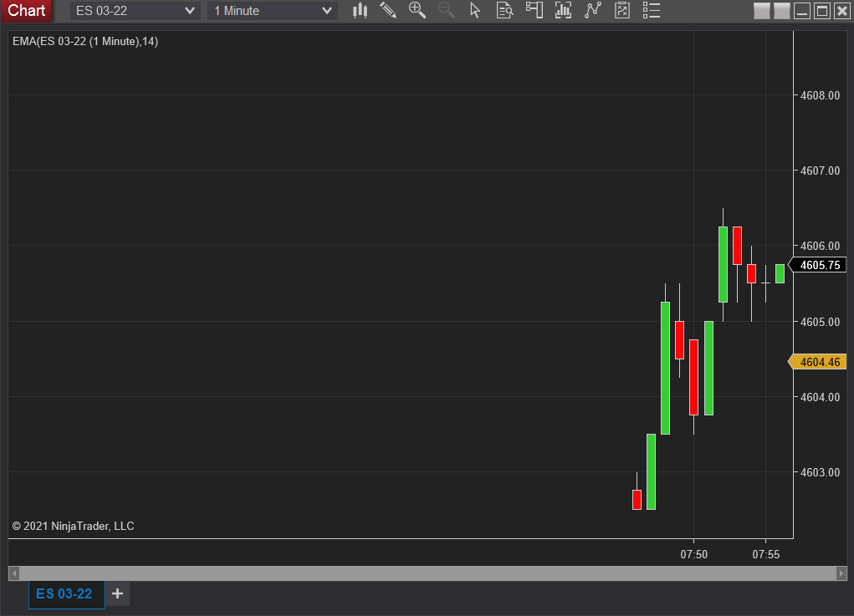Click the 2021 NinjaTrader, LLC copyright text
The image size is (854, 616).
(x=73, y=527)
